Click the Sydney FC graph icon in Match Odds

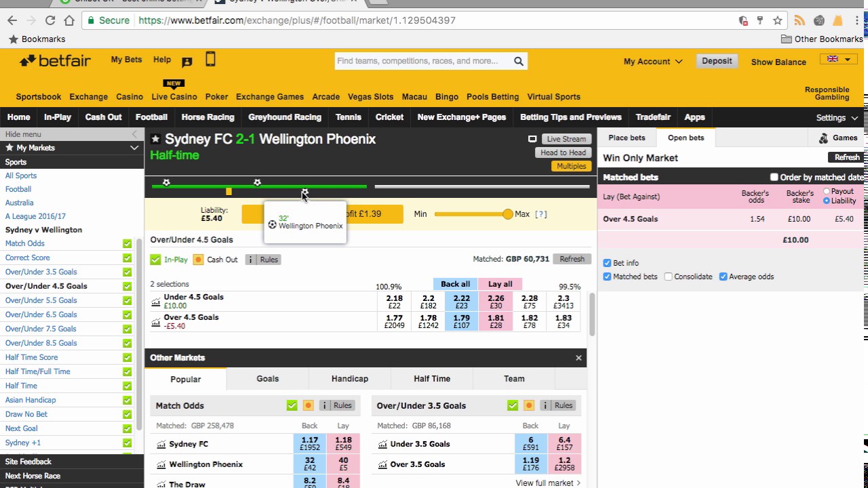pos(161,445)
